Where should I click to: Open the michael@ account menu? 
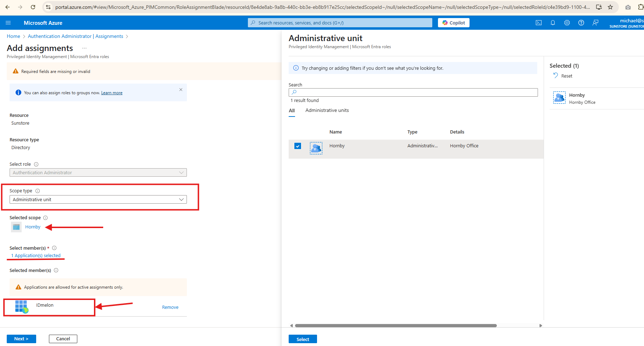click(627, 23)
